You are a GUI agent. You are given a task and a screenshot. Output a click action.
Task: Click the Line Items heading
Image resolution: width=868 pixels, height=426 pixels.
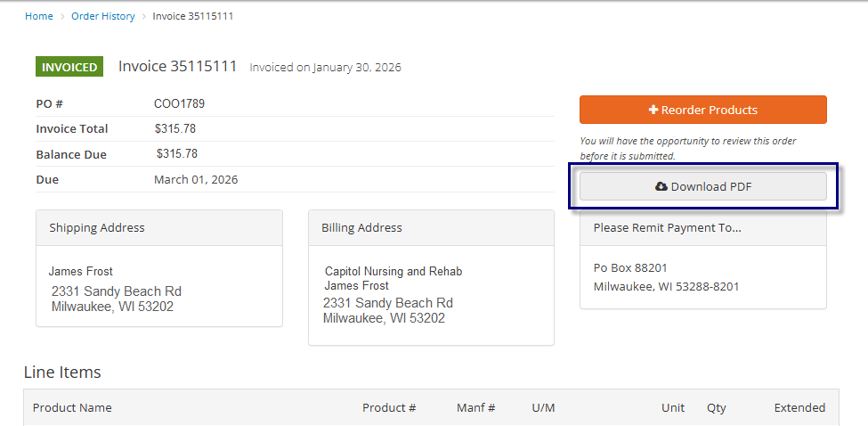62,373
